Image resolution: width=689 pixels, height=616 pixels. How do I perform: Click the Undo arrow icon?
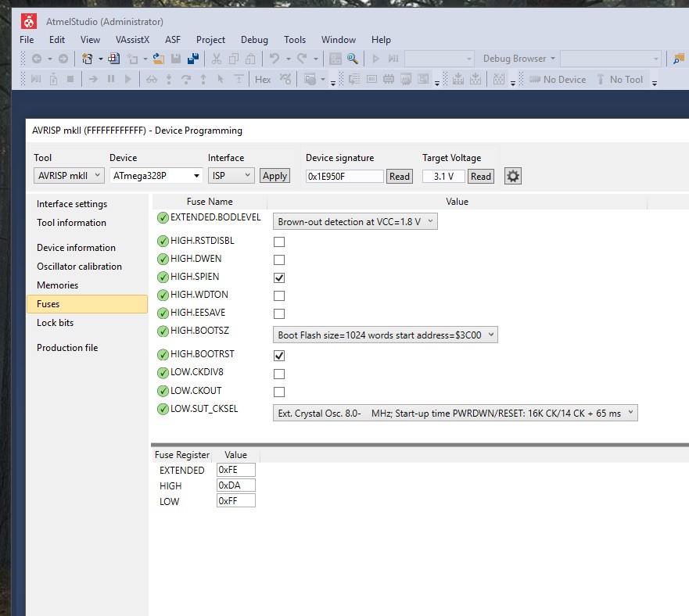(x=275, y=59)
